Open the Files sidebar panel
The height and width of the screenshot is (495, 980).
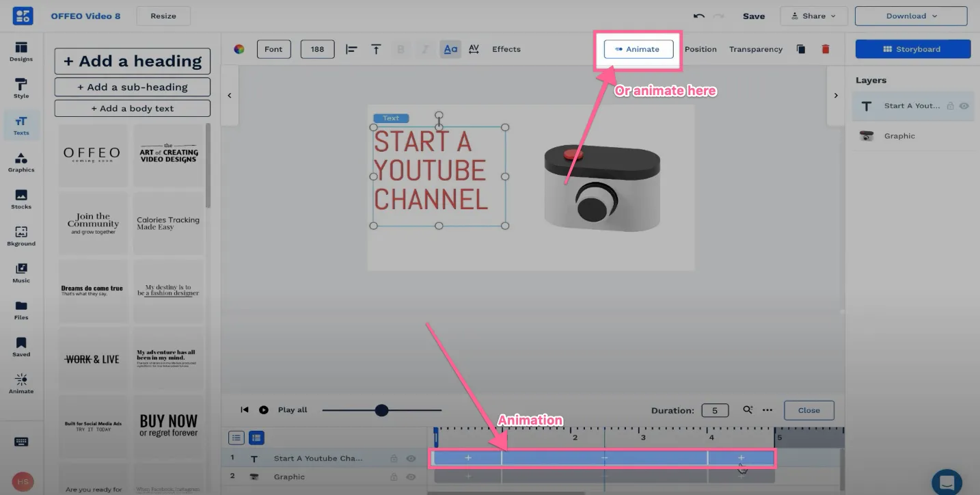tap(21, 310)
